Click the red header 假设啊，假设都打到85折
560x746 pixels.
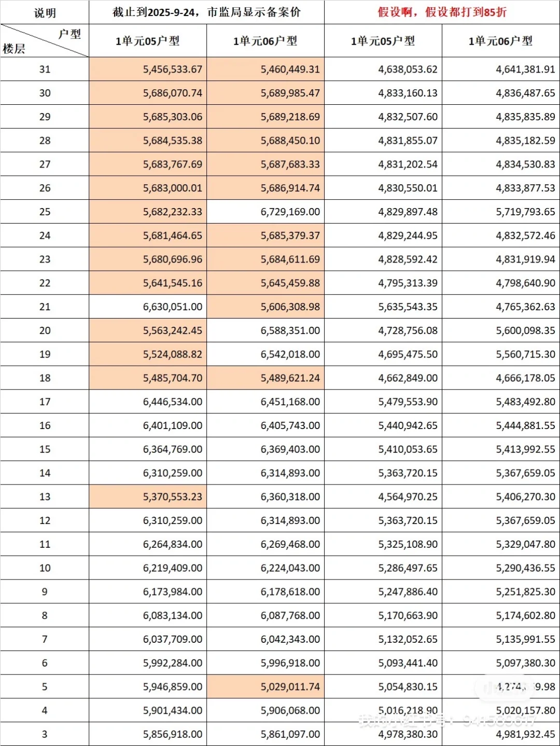tap(442, 12)
